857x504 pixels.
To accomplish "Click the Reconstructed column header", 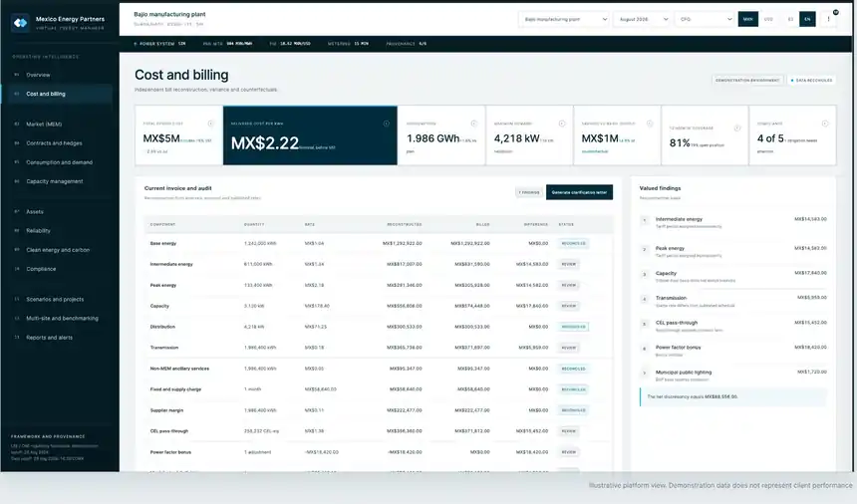I will pyautogui.click(x=404, y=224).
